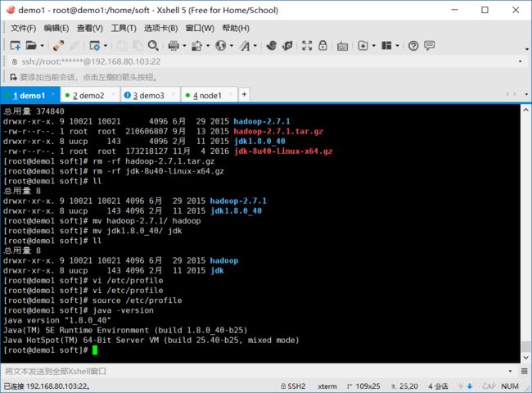Click the xterm status bar entry
The image size is (532, 393).
(327, 386)
